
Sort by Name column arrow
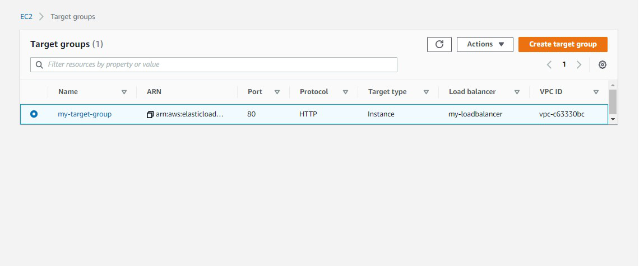124,92
